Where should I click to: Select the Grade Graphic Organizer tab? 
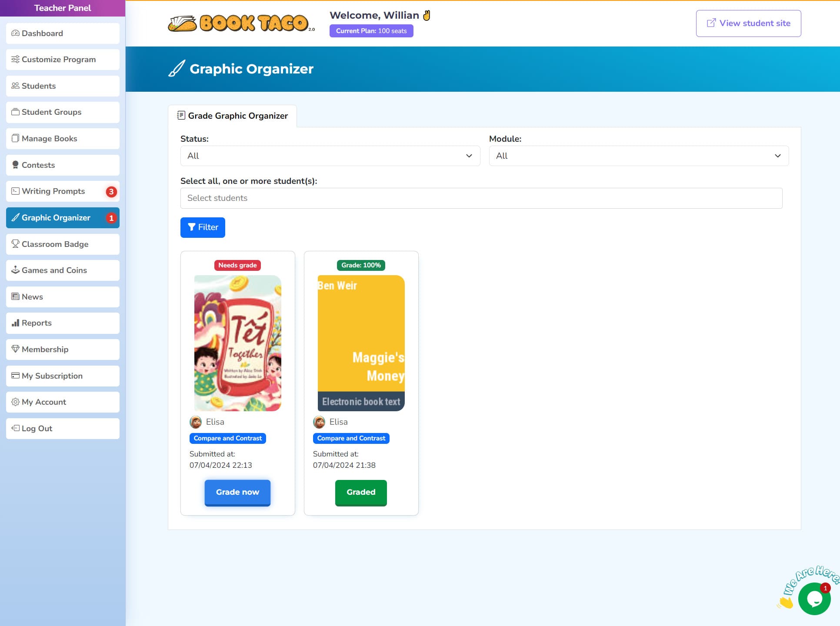pyautogui.click(x=233, y=116)
